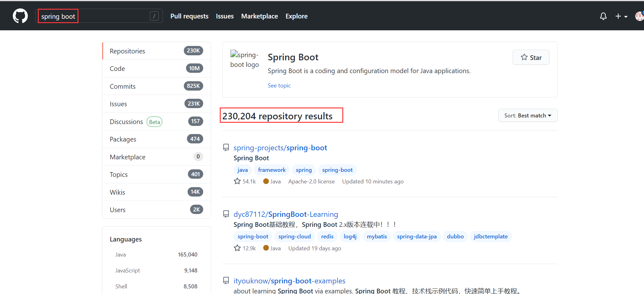Open the GitHub home logo
This screenshot has height=294, width=644.
pyautogui.click(x=20, y=16)
